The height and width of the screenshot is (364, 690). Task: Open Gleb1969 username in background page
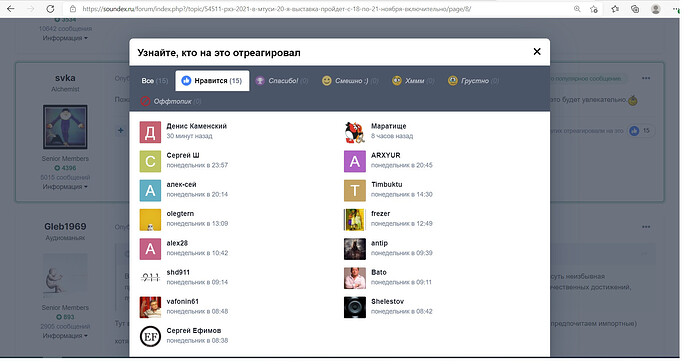click(65, 227)
